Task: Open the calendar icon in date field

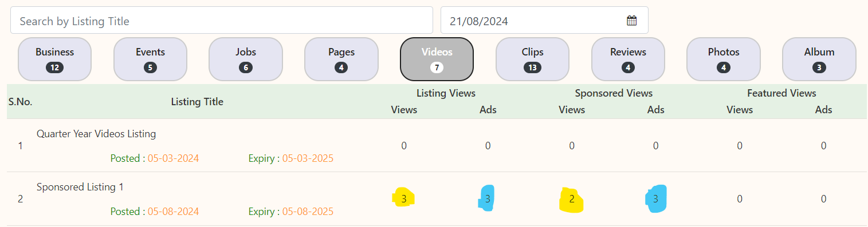Action: click(x=631, y=21)
